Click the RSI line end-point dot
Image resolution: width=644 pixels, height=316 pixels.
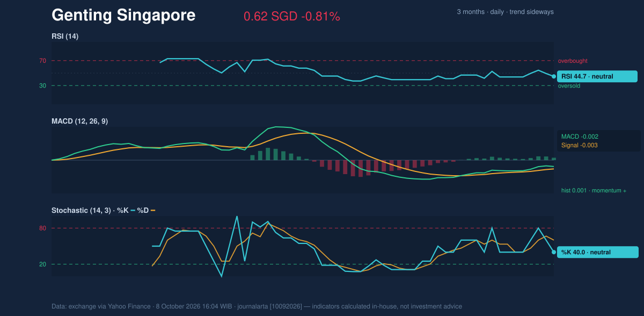(x=554, y=76)
